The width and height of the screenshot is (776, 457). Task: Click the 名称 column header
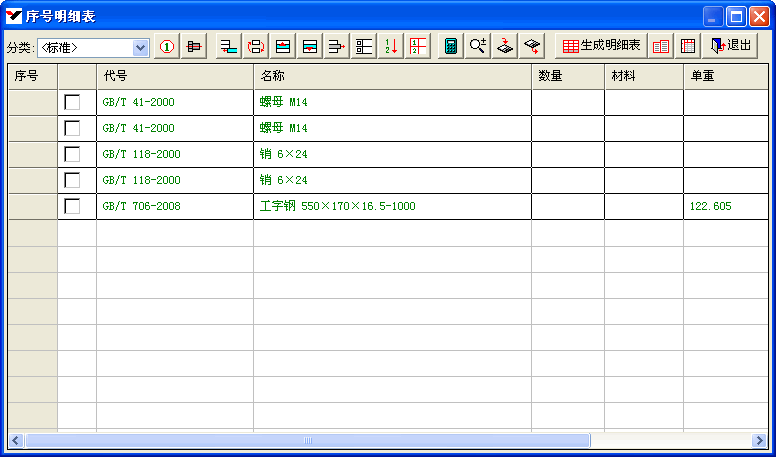(x=391, y=76)
